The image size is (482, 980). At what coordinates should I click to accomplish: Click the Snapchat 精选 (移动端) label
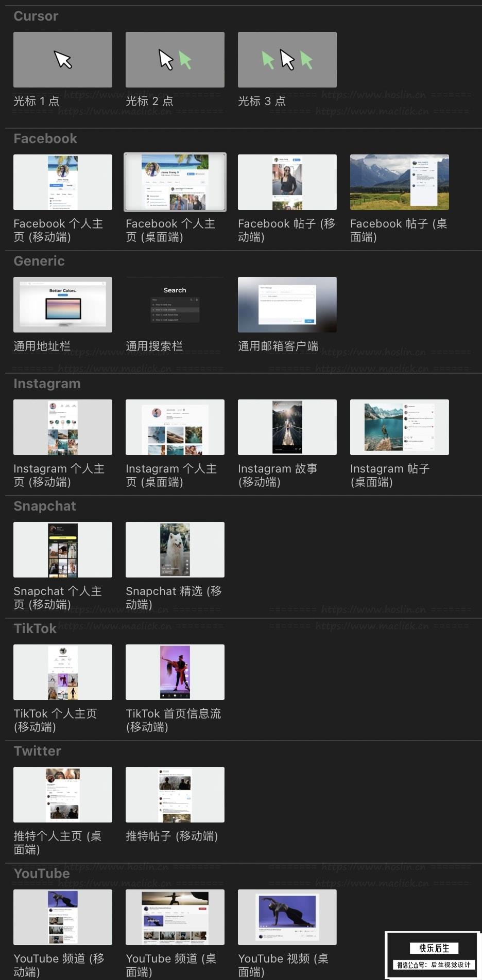pos(174,598)
